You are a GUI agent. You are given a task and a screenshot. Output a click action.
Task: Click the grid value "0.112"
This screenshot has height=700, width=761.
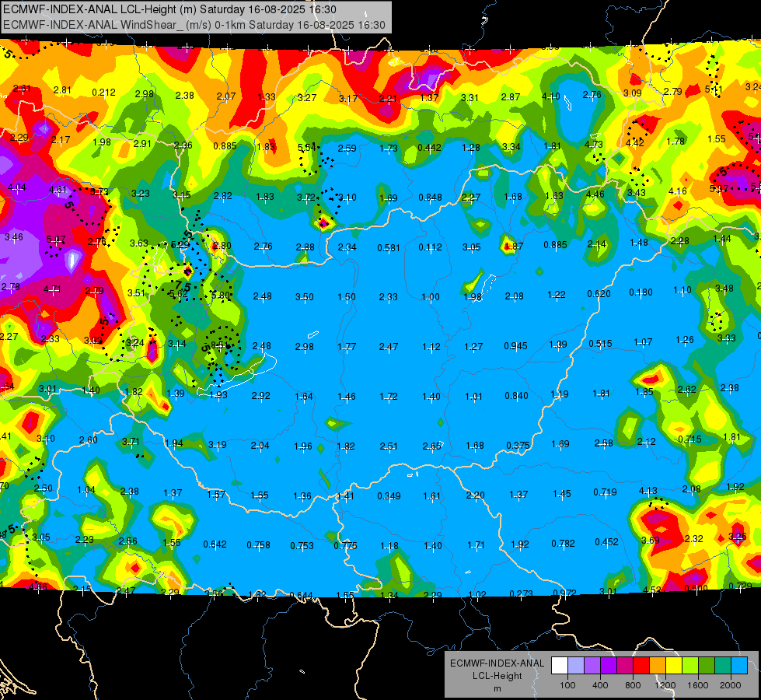pos(431,247)
